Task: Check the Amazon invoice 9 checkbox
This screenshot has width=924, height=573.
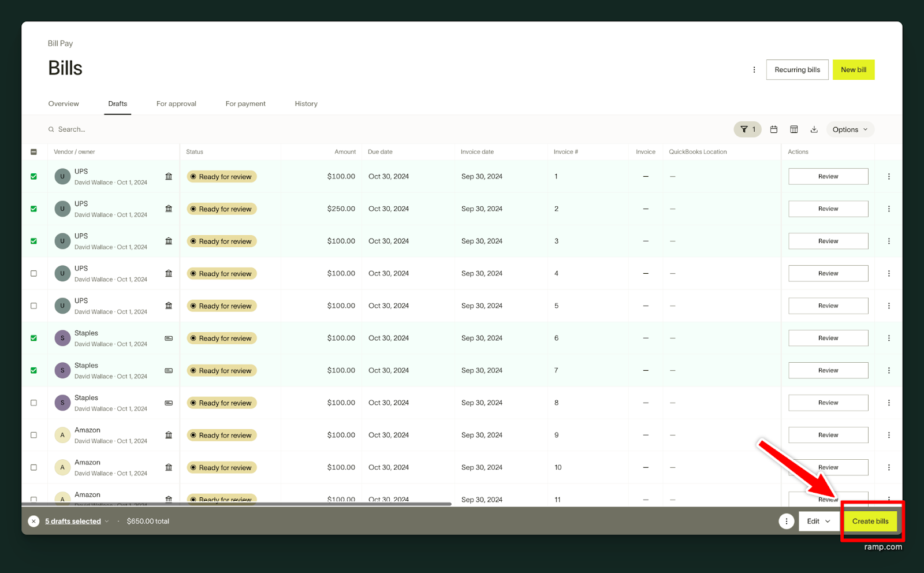Action: click(x=33, y=436)
